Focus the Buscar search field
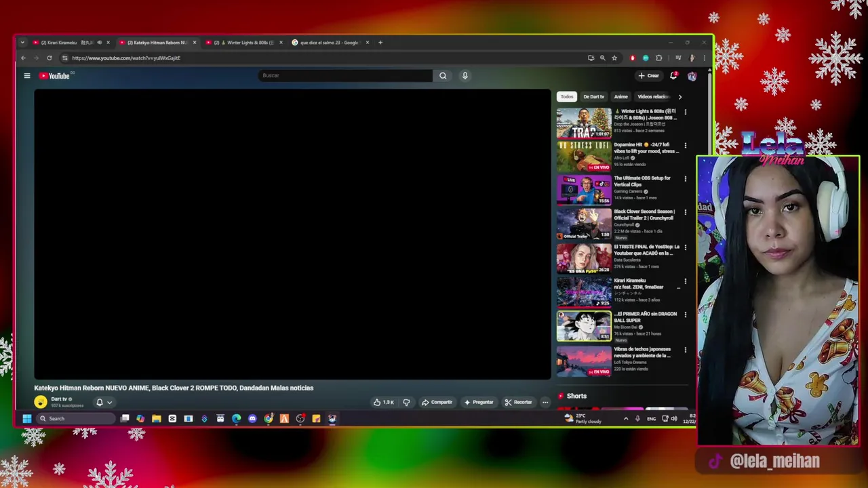The width and height of the screenshot is (868, 488). pos(345,76)
